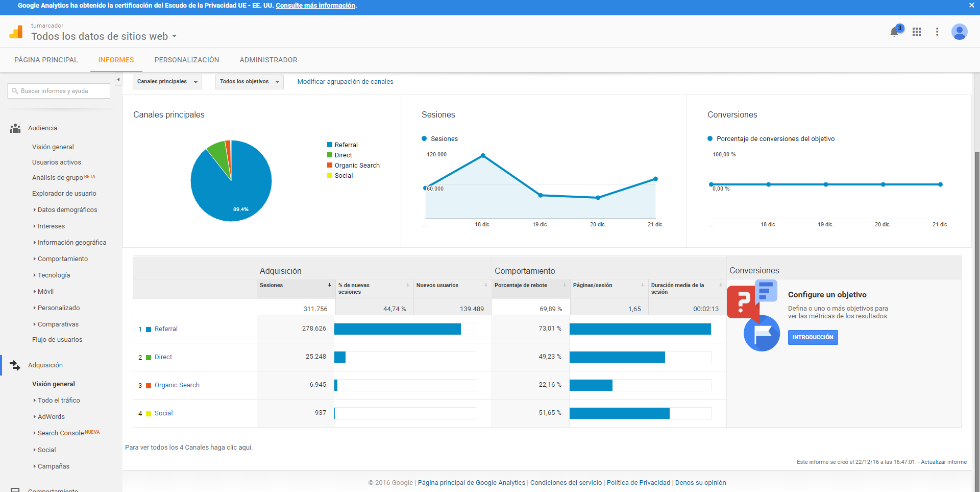This screenshot has width=980, height=492.
Task: Click the Audiencia section icon
Action: (15, 128)
